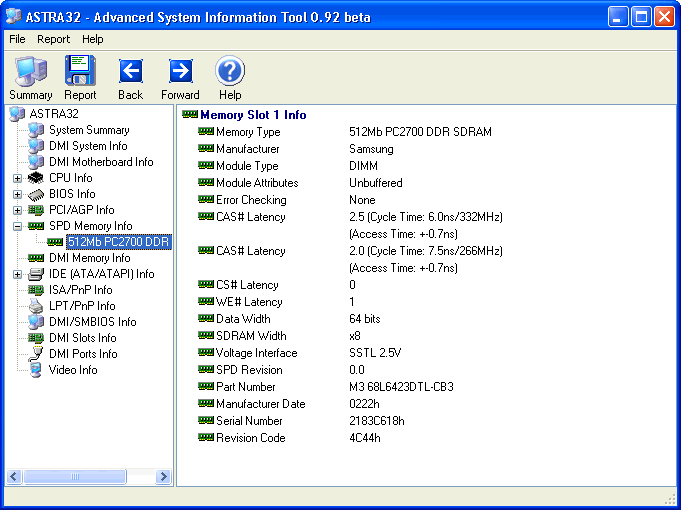681x510 pixels.
Task: Click the SPD Revision label
Action: click(x=249, y=370)
